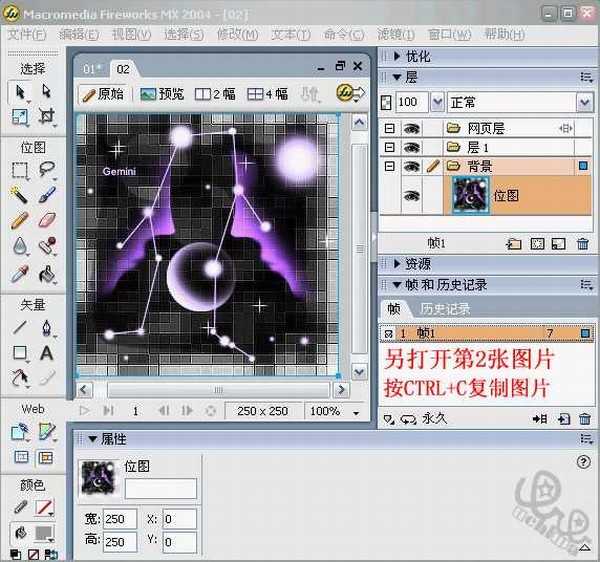Pick the Pencil tool in the toolbox
Viewport: 600px width, 562px height.
(x=20, y=220)
